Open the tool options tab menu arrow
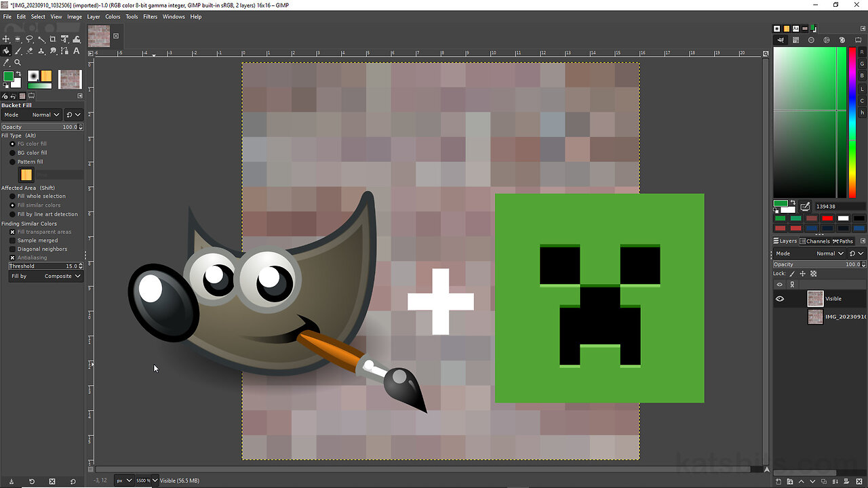 point(81,96)
